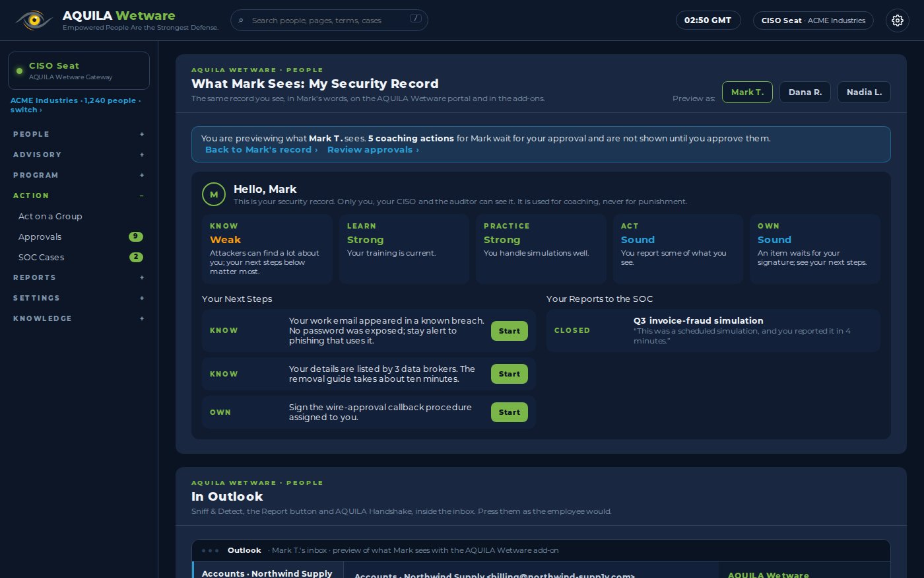Open the LEARN Strong status card
The height and width of the screenshot is (578, 924).
tap(404, 249)
